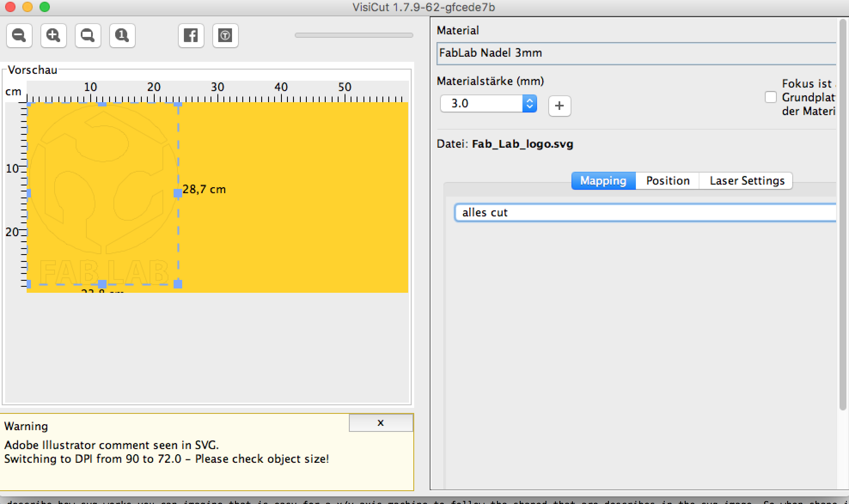Viewport: 849px width, 504px height.
Task: Click the progress bar in the toolbar
Action: click(354, 36)
